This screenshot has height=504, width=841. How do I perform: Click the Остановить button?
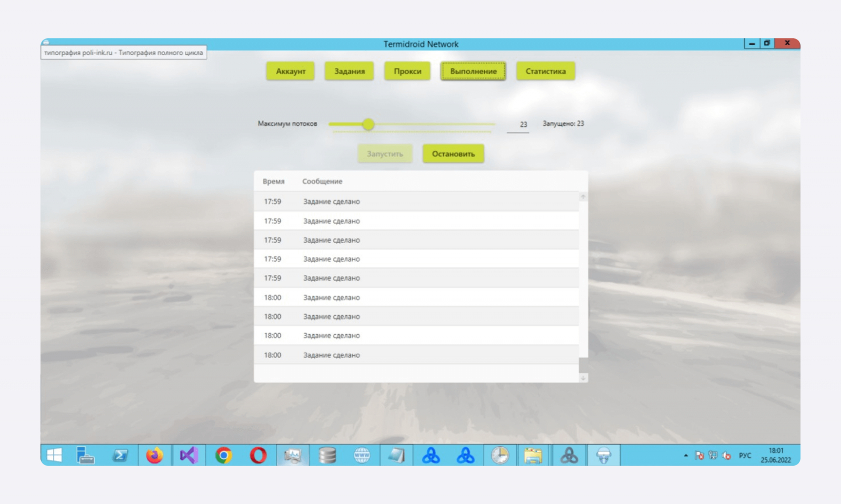(453, 154)
